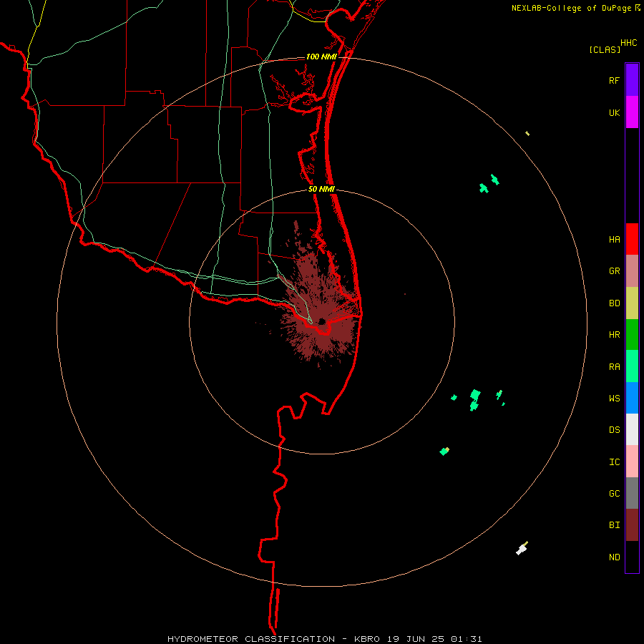Click the BI brown legend swatch
644x644 pixels.
(x=632, y=525)
